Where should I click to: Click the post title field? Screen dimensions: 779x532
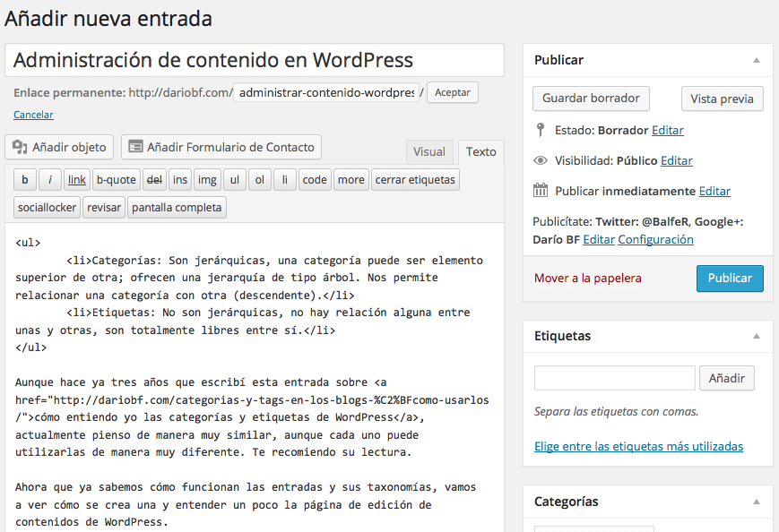pos(255,60)
